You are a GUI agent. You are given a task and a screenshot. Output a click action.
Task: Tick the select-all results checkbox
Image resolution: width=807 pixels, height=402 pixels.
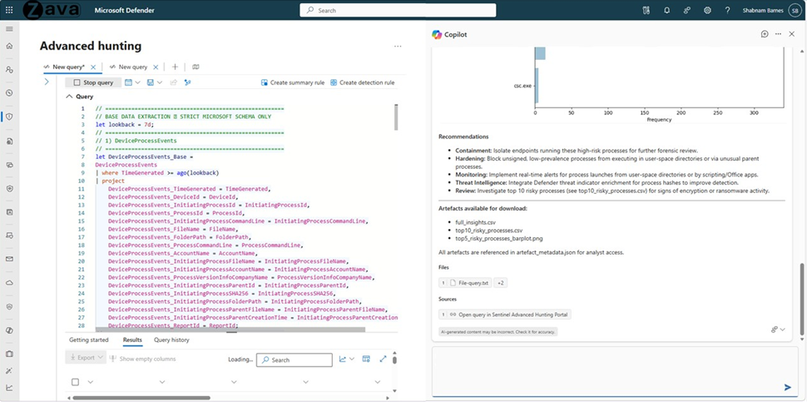(76, 382)
